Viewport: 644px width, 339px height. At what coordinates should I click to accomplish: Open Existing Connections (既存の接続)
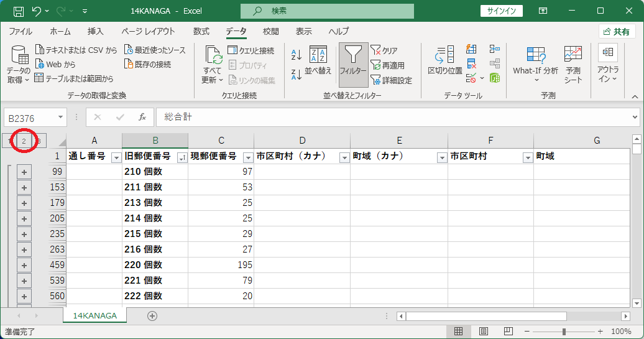click(148, 65)
